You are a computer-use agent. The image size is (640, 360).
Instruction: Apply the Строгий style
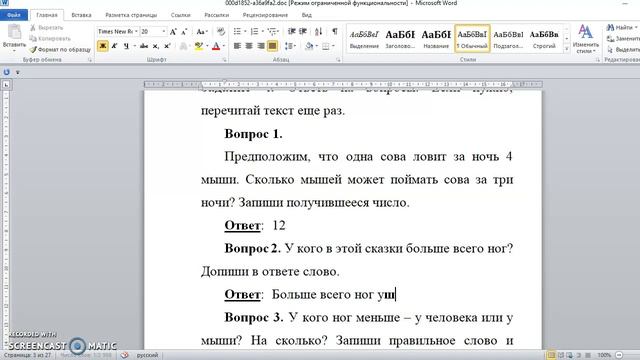pos(544,39)
